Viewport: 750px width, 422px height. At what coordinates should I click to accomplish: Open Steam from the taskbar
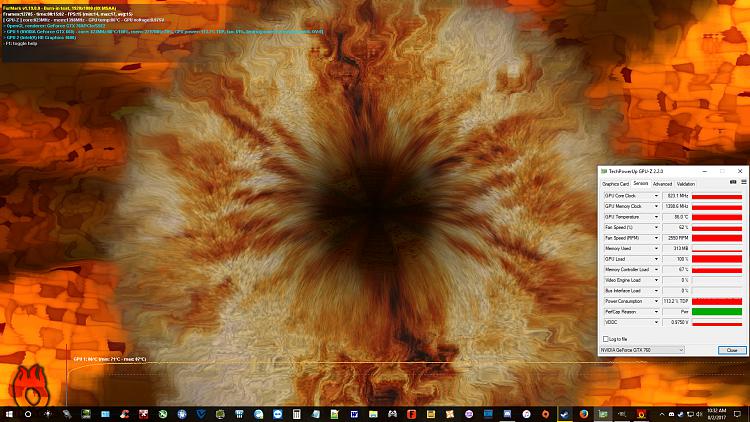pyautogui.click(x=564, y=414)
